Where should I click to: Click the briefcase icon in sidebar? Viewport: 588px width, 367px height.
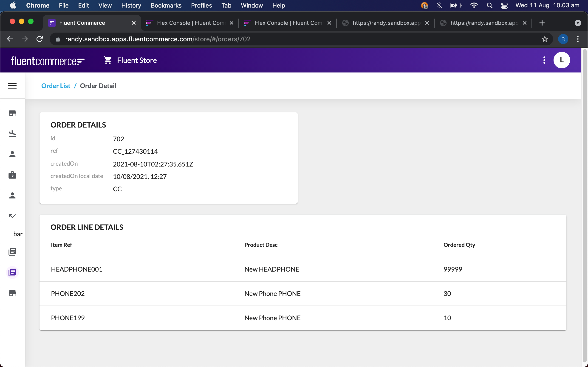12,175
